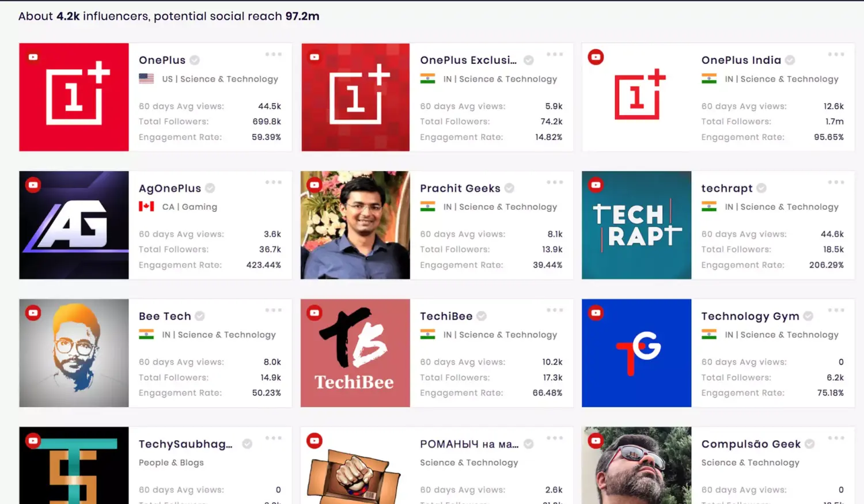Viewport: 864px width, 504px height.
Task: Click the YouTube icon on Technology Gym thumbnail
Action: (596, 313)
